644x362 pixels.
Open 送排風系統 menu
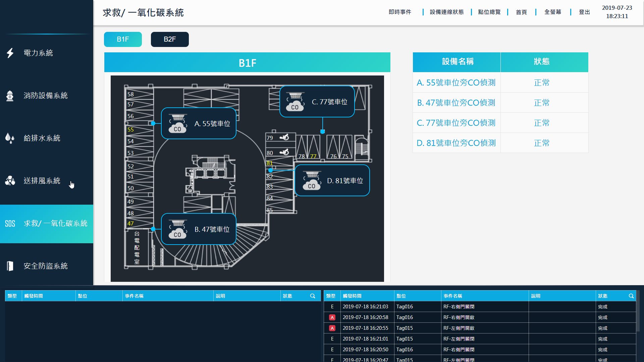tap(47, 181)
